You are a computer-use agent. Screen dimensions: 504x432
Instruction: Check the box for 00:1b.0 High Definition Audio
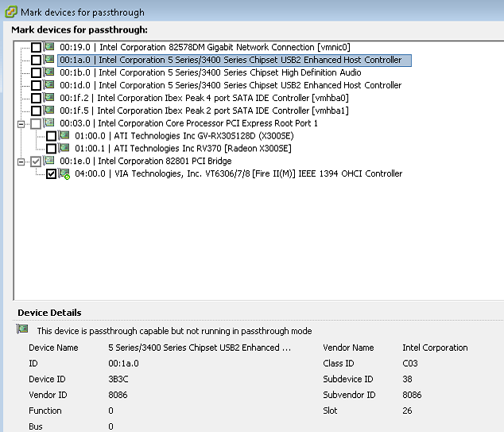36,72
